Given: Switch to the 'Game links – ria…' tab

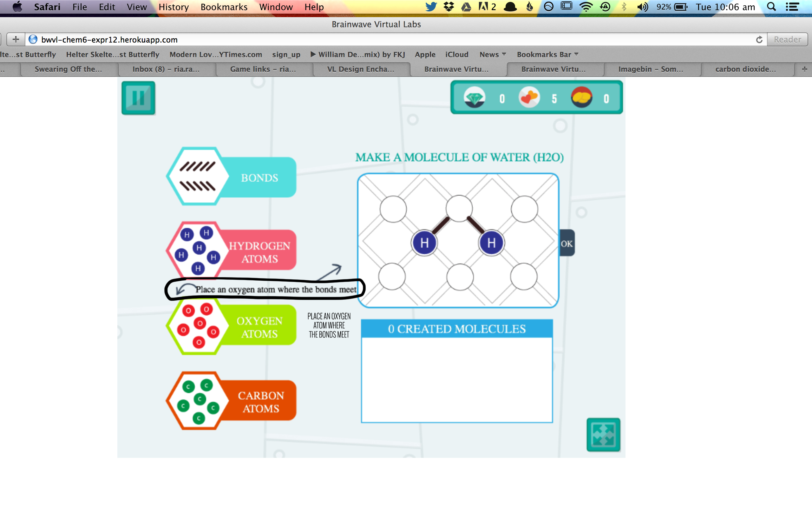Looking at the screenshot, I should (x=263, y=69).
